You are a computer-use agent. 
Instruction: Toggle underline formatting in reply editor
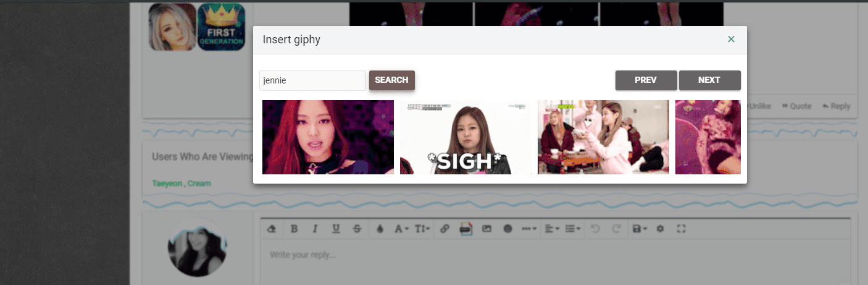pos(336,229)
